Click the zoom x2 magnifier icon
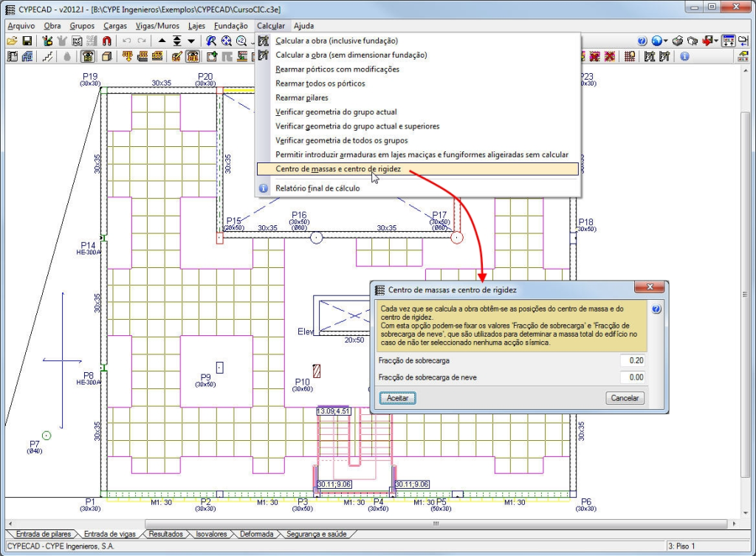The image size is (756, 556). (x=241, y=41)
